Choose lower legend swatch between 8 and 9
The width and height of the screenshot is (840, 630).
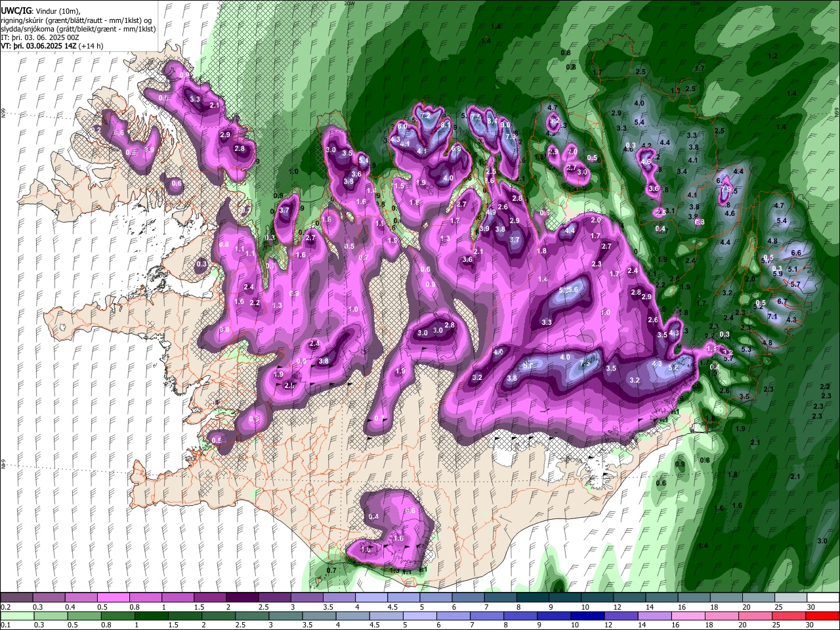pyautogui.click(x=520, y=616)
